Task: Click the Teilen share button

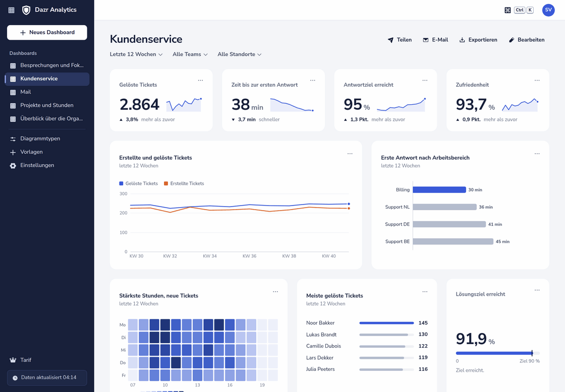Action: click(400, 40)
